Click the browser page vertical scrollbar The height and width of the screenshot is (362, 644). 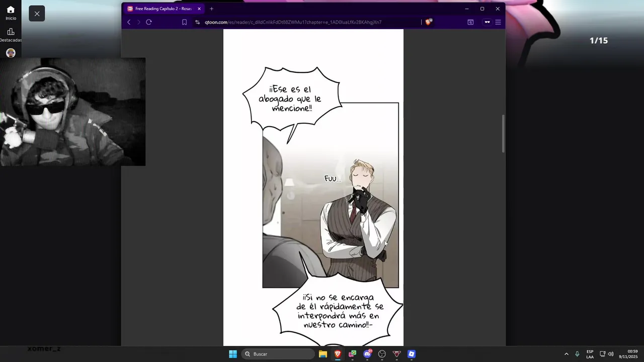click(x=503, y=133)
